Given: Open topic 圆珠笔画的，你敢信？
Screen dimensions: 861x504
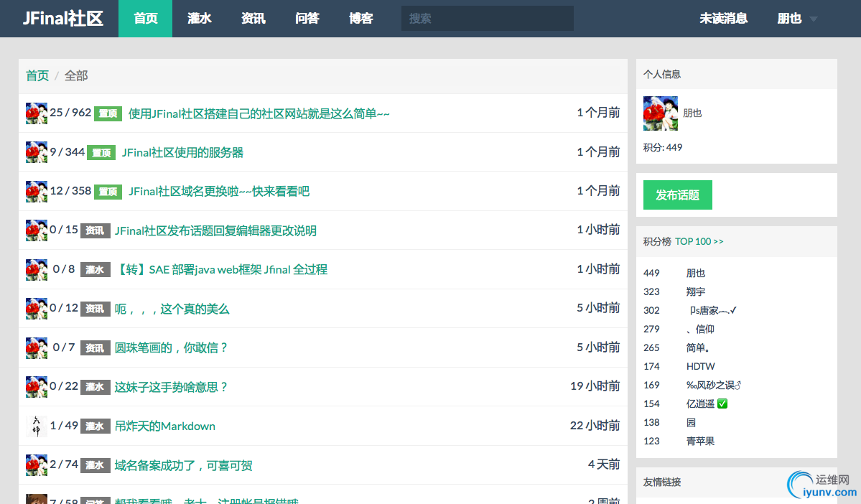Looking at the screenshot, I should 171,348.
